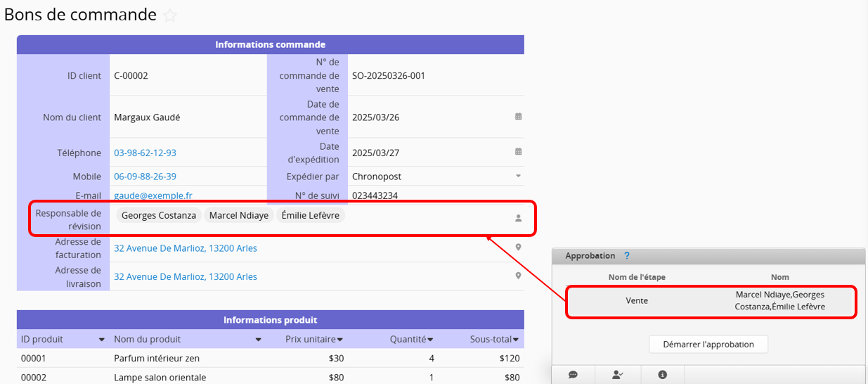Open the approval user-check tab

(617, 375)
